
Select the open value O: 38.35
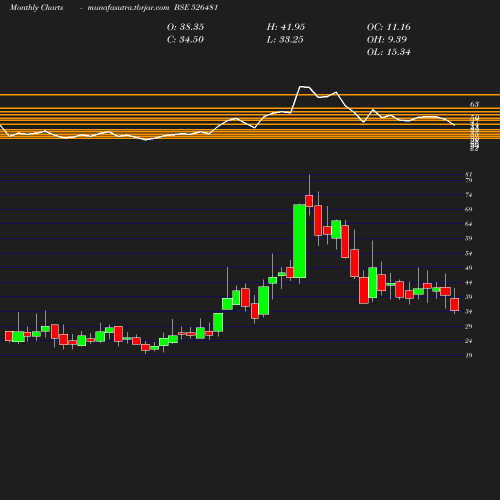(x=185, y=27)
